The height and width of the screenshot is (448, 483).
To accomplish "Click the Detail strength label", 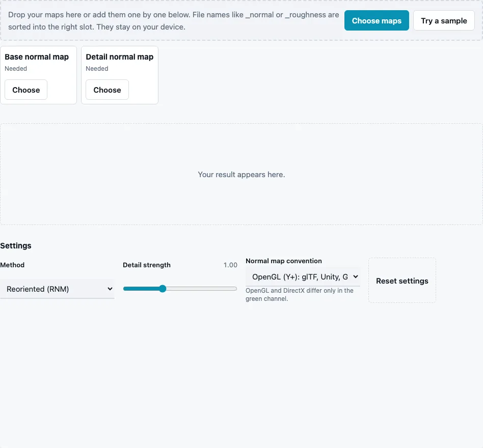I will [x=147, y=265].
